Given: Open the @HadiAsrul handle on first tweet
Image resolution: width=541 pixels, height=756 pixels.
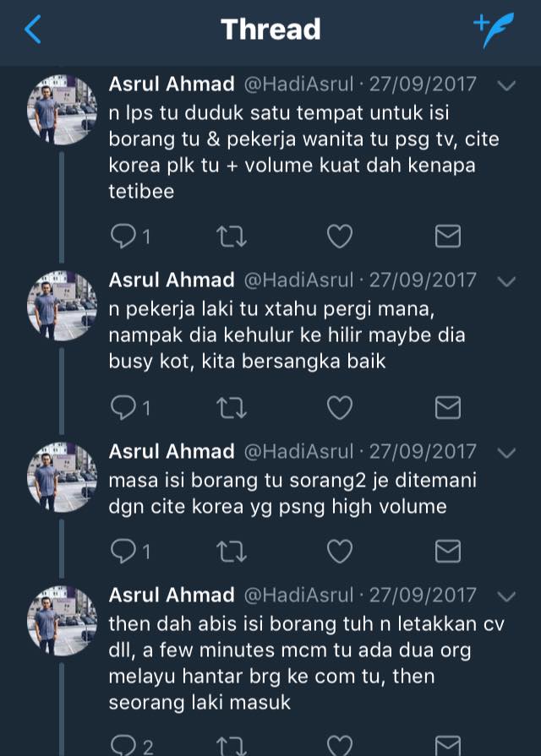Looking at the screenshot, I should pos(298,84).
